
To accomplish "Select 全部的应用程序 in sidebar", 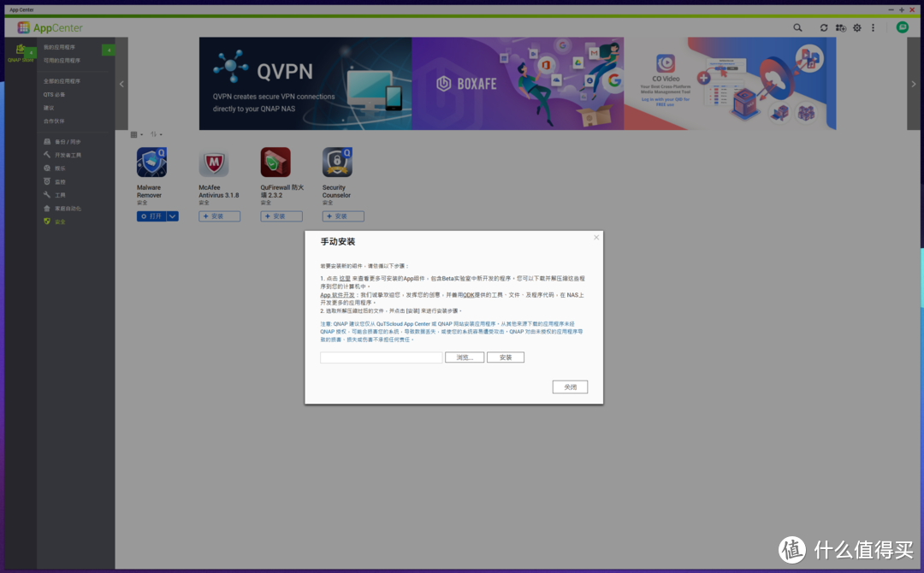I will pyautogui.click(x=62, y=81).
